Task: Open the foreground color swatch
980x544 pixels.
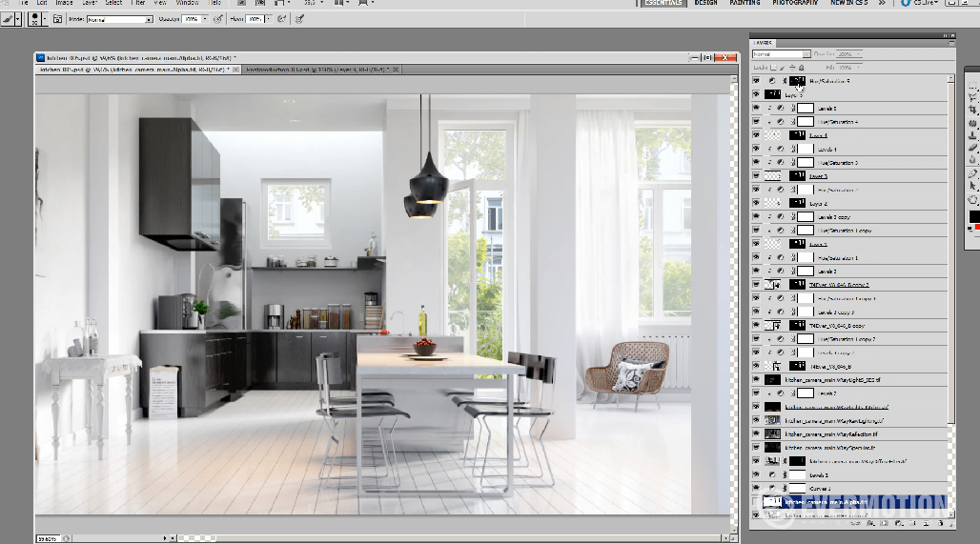Action: [974, 216]
